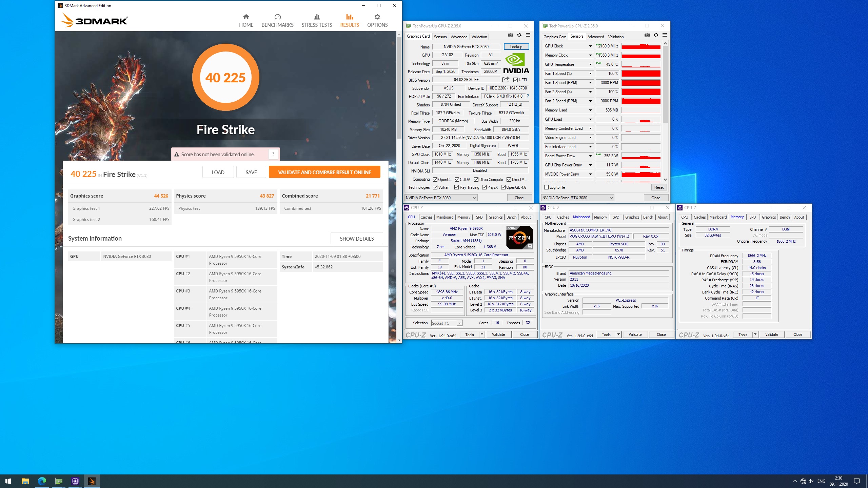The image size is (868, 488).
Task: Toggle Ray Tracing checkbox
Action: coord(456,187)
